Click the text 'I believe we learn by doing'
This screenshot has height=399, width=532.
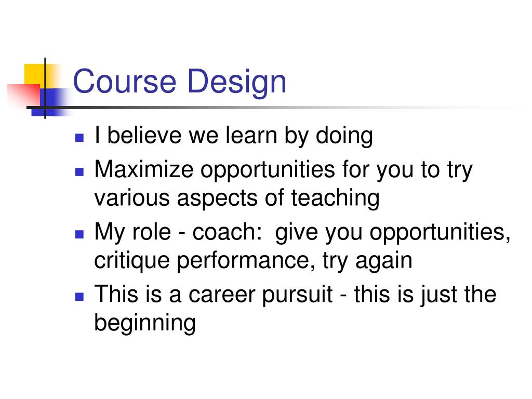[x=234, y=136]
